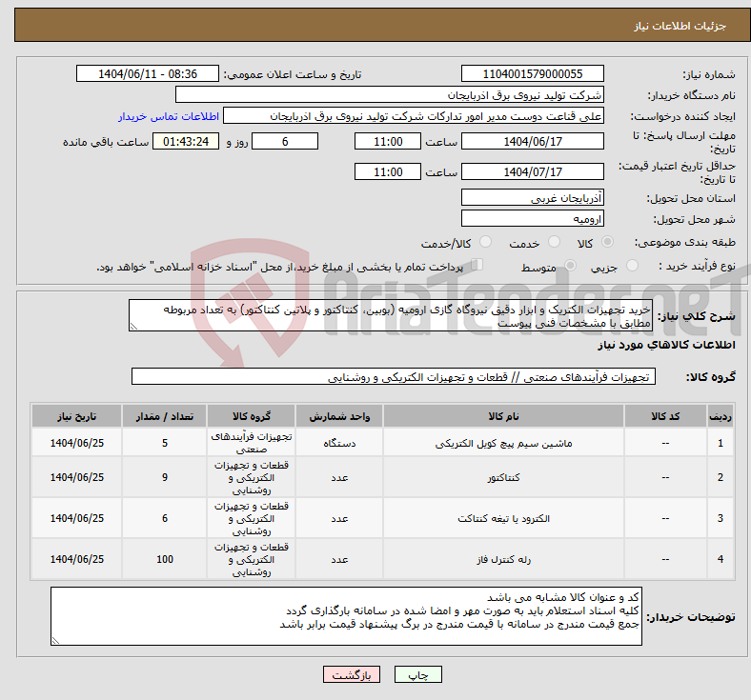This screenshot has height=700, width=751.
Task: Click the delivery city field ارومیه
Action: pyautogui.click(x=533, y=219)
